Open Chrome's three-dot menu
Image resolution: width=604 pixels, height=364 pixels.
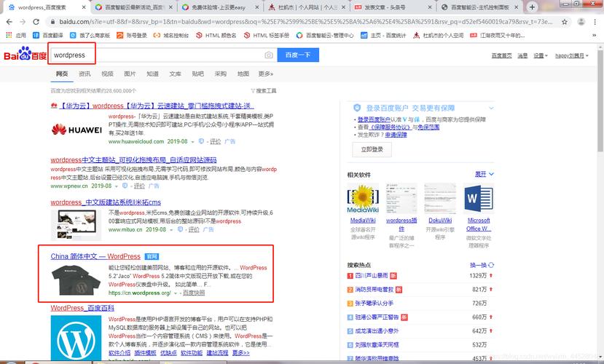click(x=595, y=22)
